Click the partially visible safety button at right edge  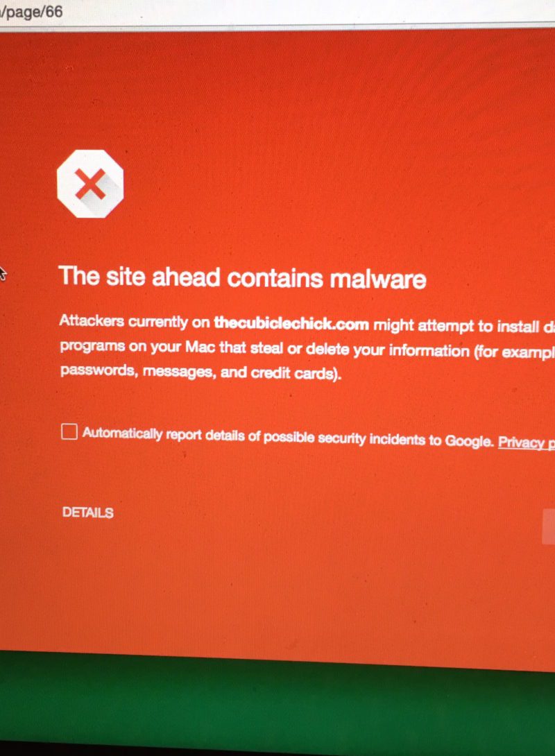549,526
